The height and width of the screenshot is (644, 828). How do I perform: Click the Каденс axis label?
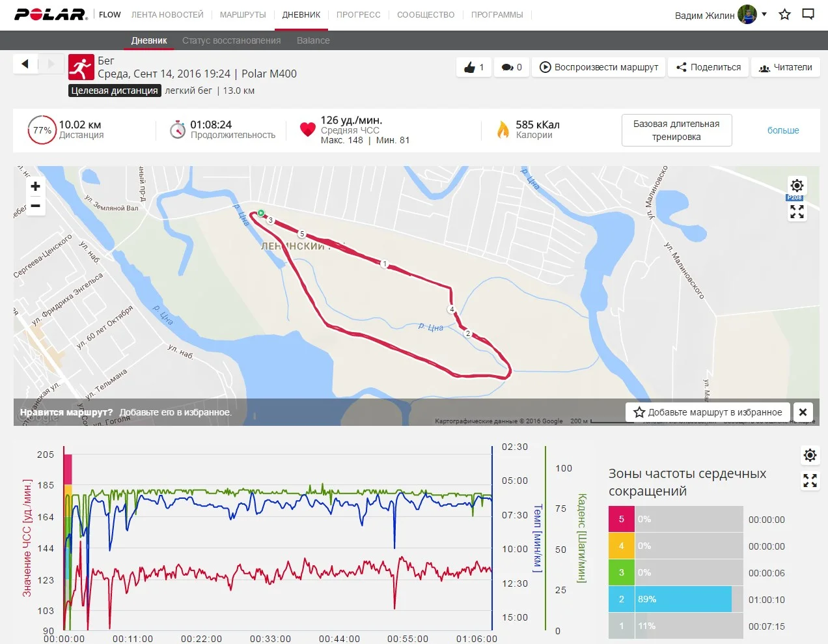point(581,538)
